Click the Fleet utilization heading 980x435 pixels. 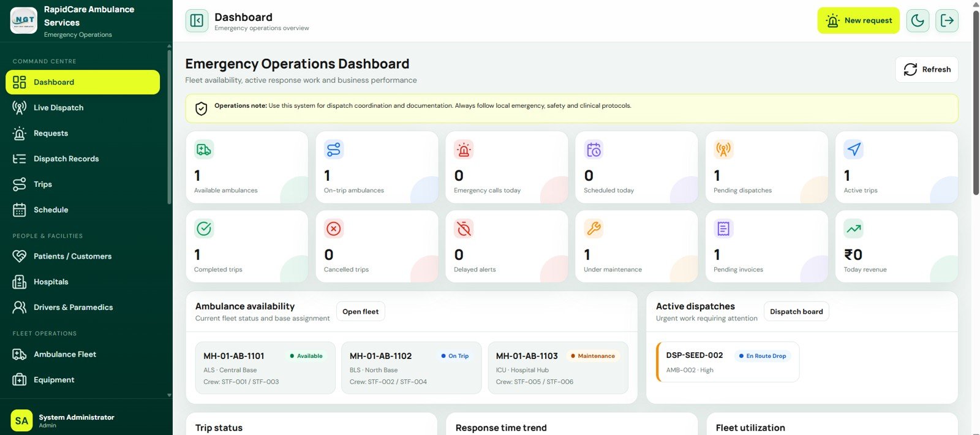(x=750, y=428)
